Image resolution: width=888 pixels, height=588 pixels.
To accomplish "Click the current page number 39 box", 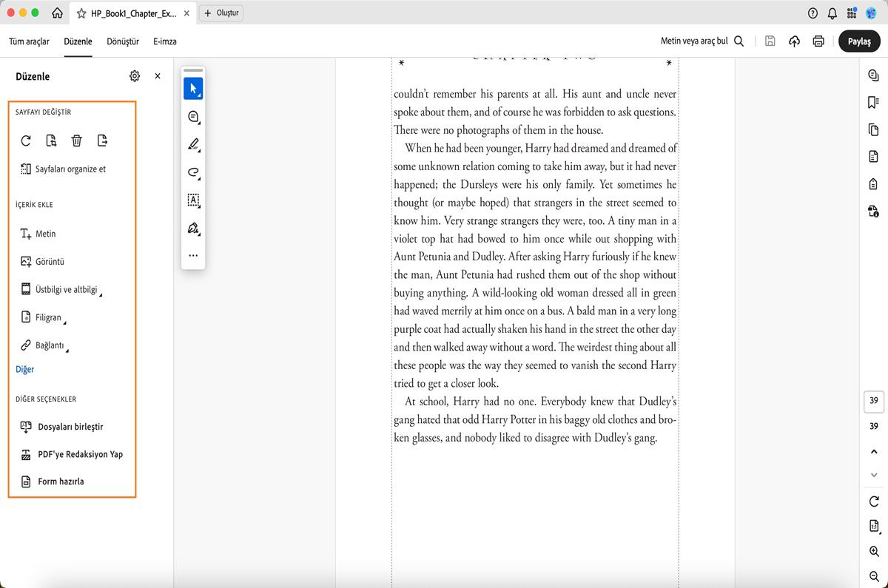I will [874, 401].
